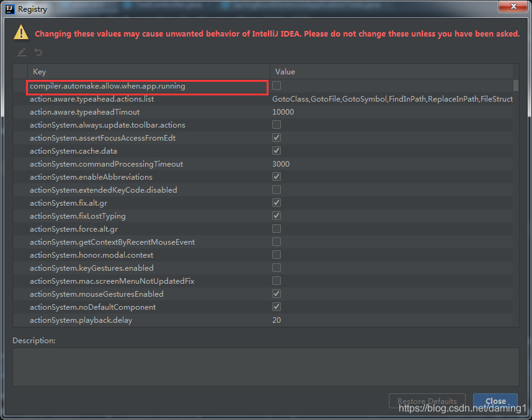Viewport: 532px width, 420px height.
Task: Click the Value column header
Action: click(x=391, y=71)
